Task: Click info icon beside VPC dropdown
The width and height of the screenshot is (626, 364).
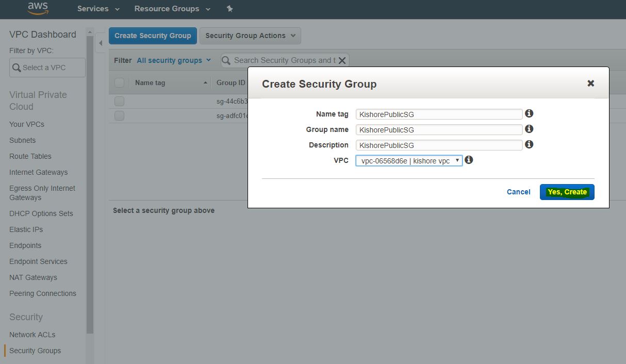Action: (469, 160)
